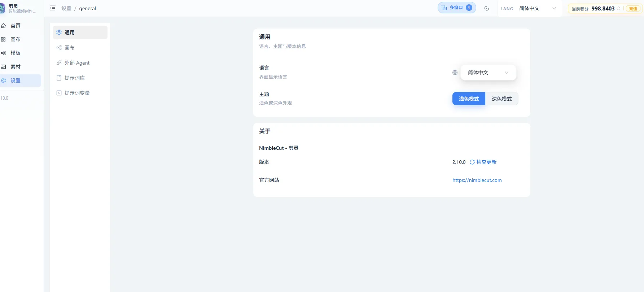644x292 pixels.
Task: Click the template node icon in the sidebar
Action: [3, 53]
